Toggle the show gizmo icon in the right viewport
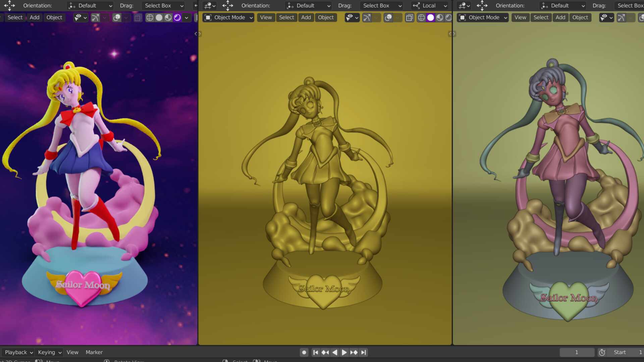 pos(622,17)
